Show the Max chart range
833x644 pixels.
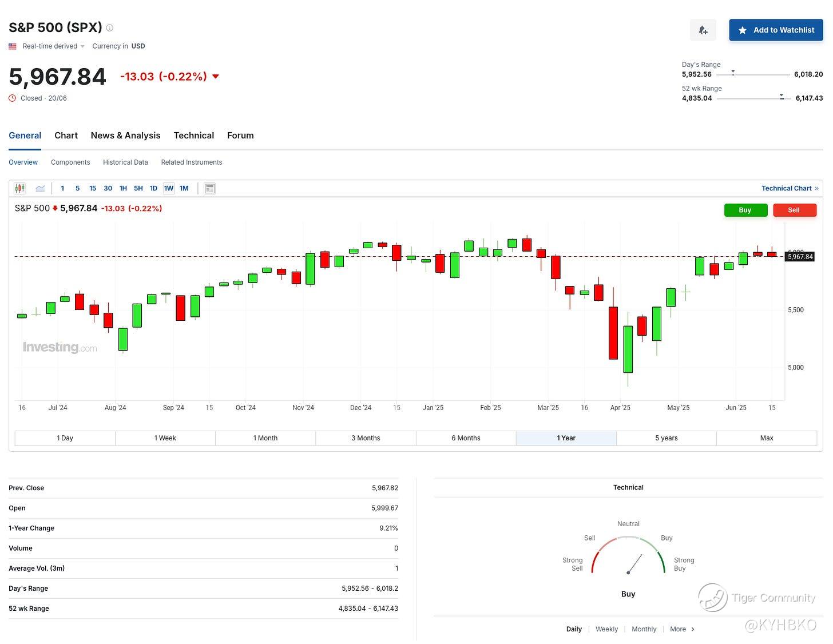tap(767, 438)
